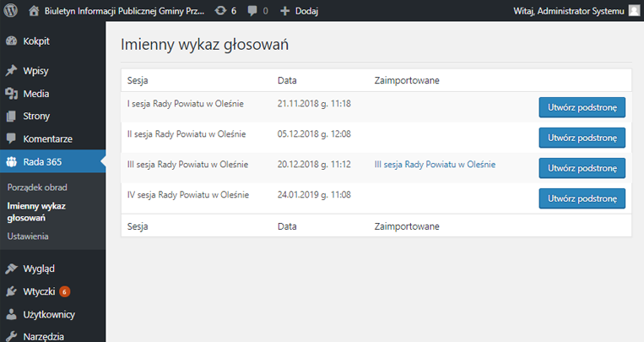Open the site home icon
The height and width of the screenshot is (342, 644).
34,11
